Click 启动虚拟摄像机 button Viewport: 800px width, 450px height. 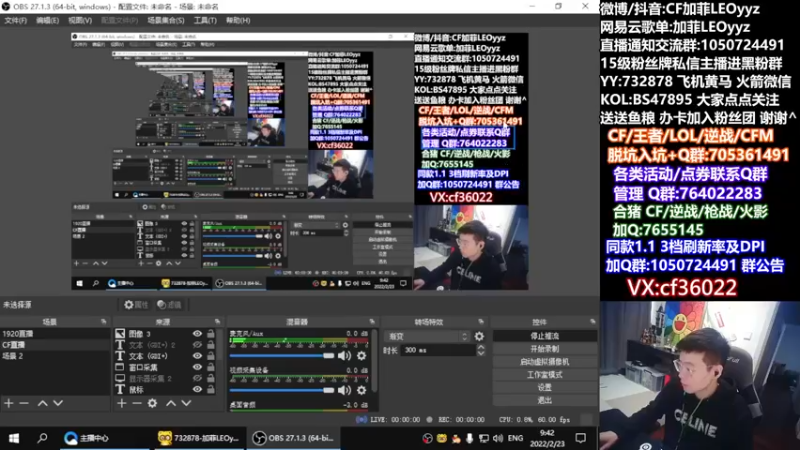(x=544, y=362)
